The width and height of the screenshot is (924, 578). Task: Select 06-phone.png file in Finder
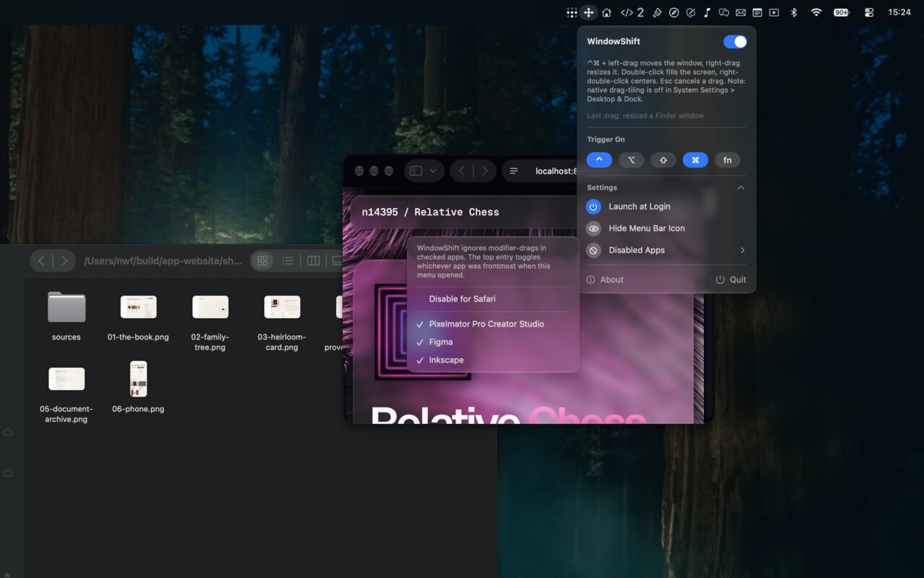[x=138, y=379]
